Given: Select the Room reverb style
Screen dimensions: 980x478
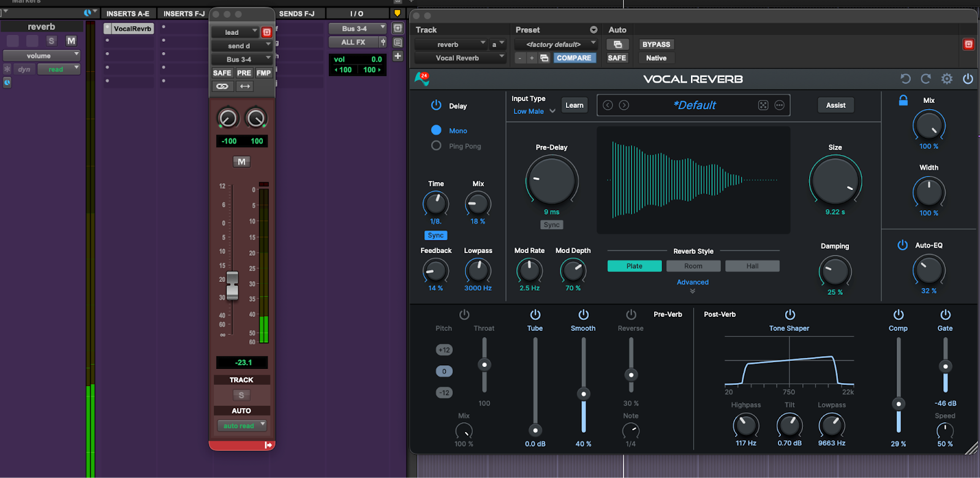Looking at the screenshot, I should pyautogui.click(x=693, y=266).
